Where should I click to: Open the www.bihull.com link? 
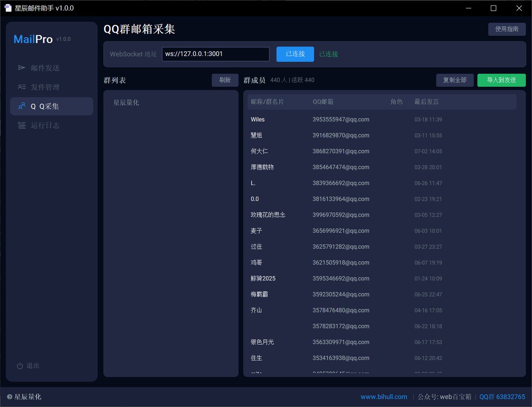click(384, 397)
